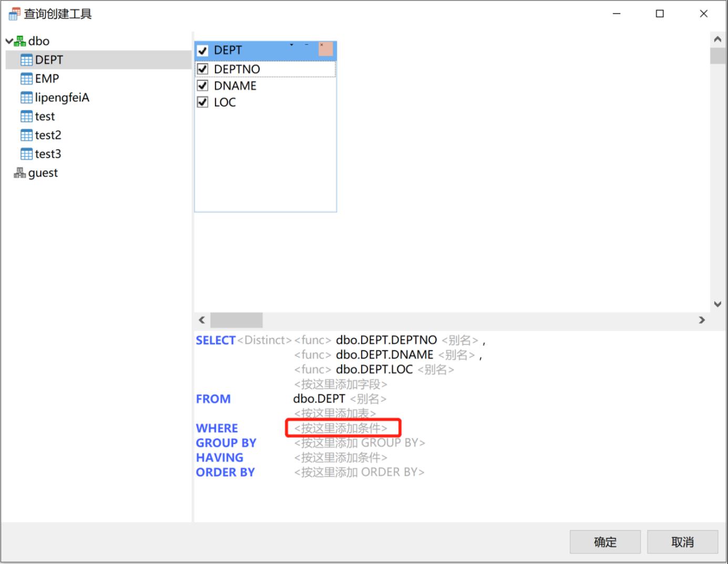Click the HAVING keyword
Viewport: 728px width, 564px height.
[x=220, y=458]
